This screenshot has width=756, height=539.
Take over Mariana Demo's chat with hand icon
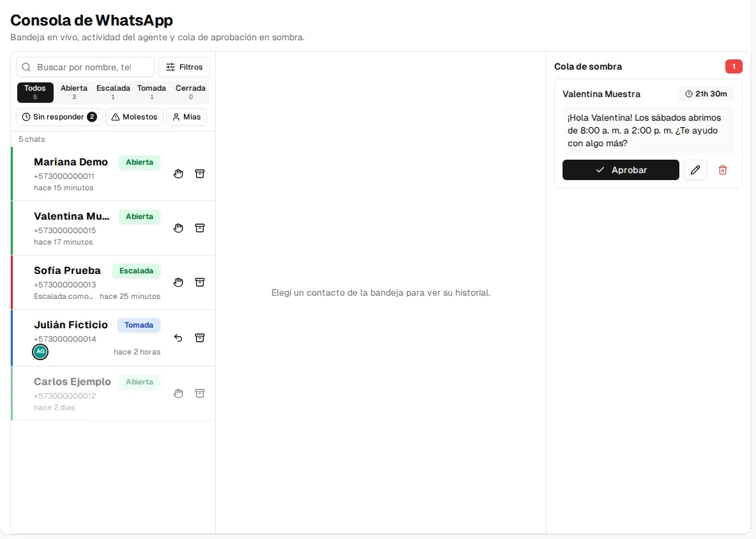pyautogui.click(x=178, y=174)
